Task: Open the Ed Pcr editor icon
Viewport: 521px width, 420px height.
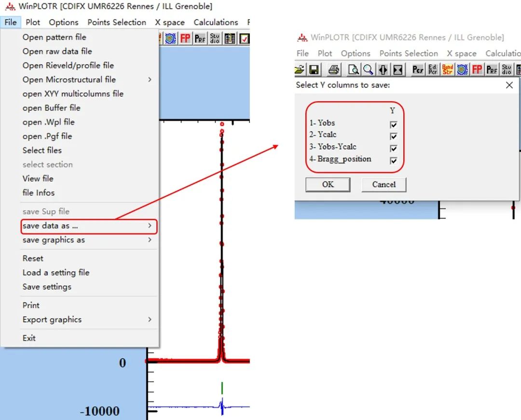Action: pos(433,70)
